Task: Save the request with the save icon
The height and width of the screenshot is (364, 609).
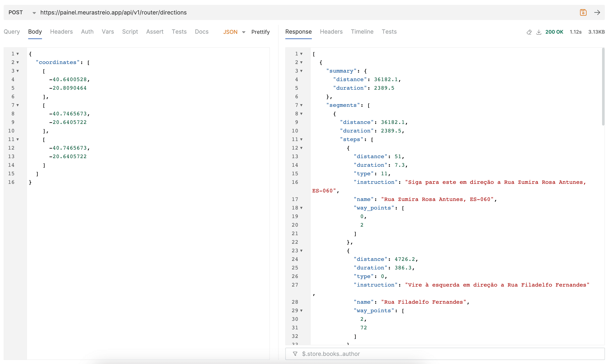Action: click(x=583, y=12)
